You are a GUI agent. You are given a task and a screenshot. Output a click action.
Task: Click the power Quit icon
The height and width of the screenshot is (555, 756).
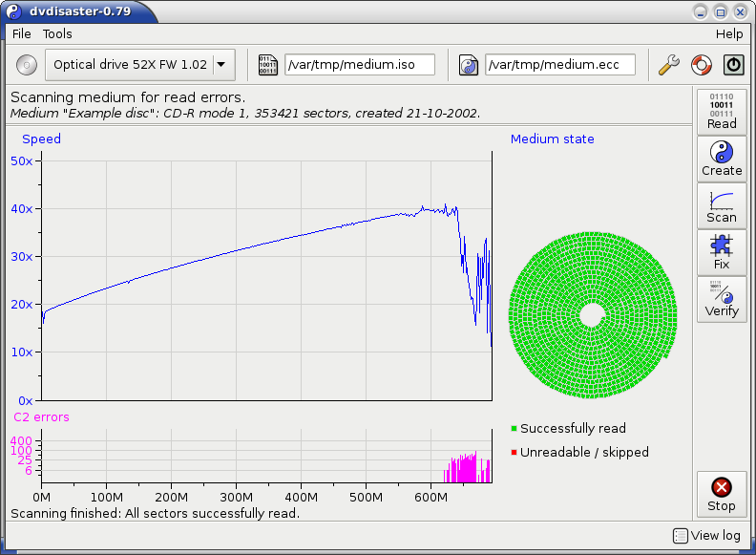tap(733, 65)
